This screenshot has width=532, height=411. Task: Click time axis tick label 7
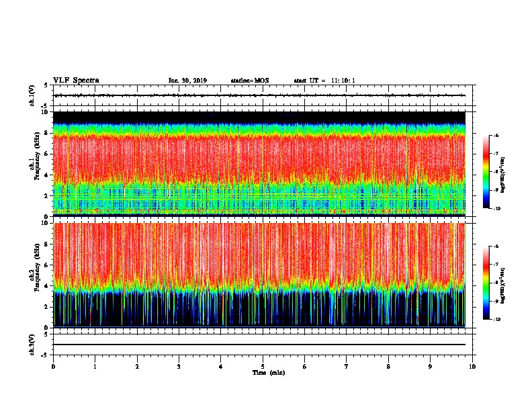347,367
